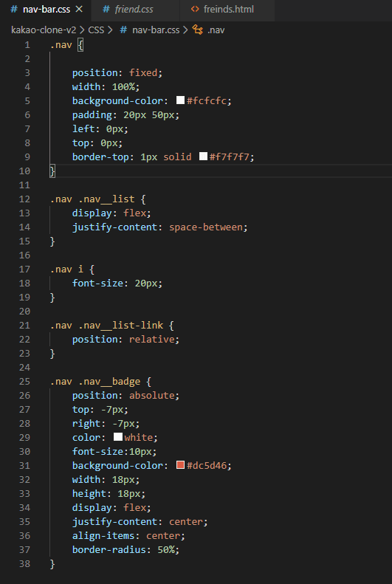Image resolution: width=392 pixels, height=584 pixels.
Task: Place cursor on the space-between value
Action: coord(205,227)
